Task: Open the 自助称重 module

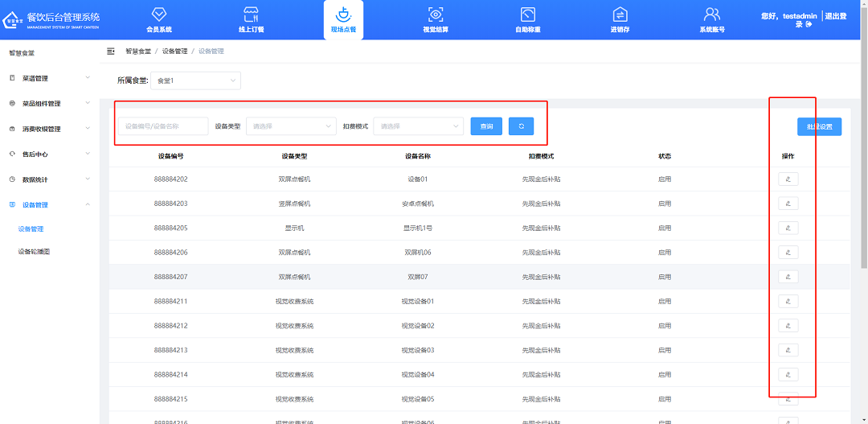Action: tap(527, 19)
